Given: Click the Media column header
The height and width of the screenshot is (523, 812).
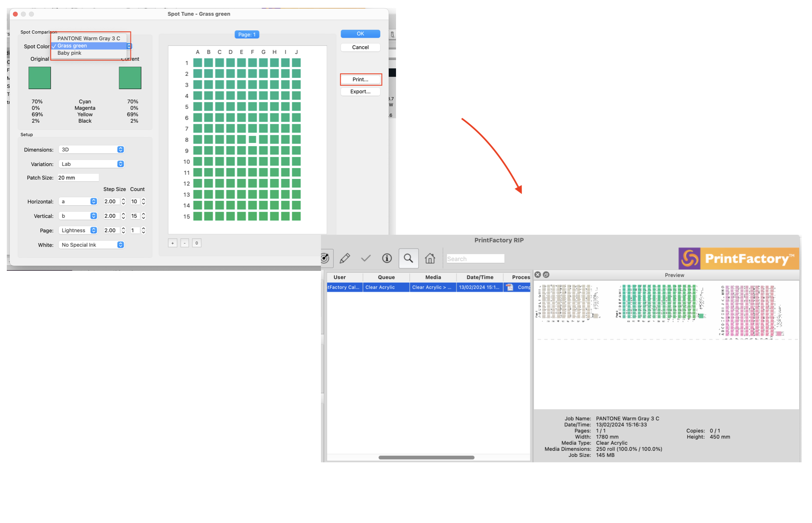Looking at the screenshot, I should coord(433,277).
